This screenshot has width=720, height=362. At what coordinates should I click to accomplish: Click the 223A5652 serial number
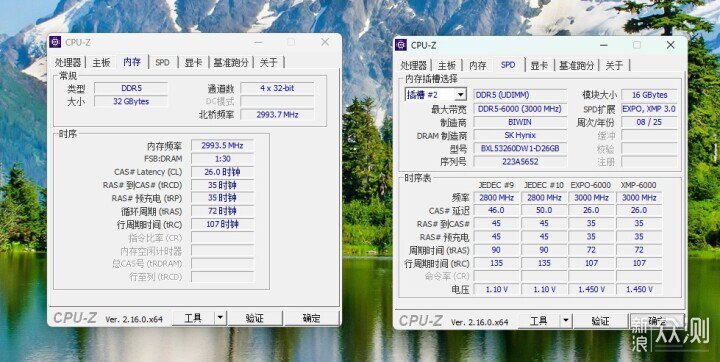pyautogui.click(x=520, y=162)
